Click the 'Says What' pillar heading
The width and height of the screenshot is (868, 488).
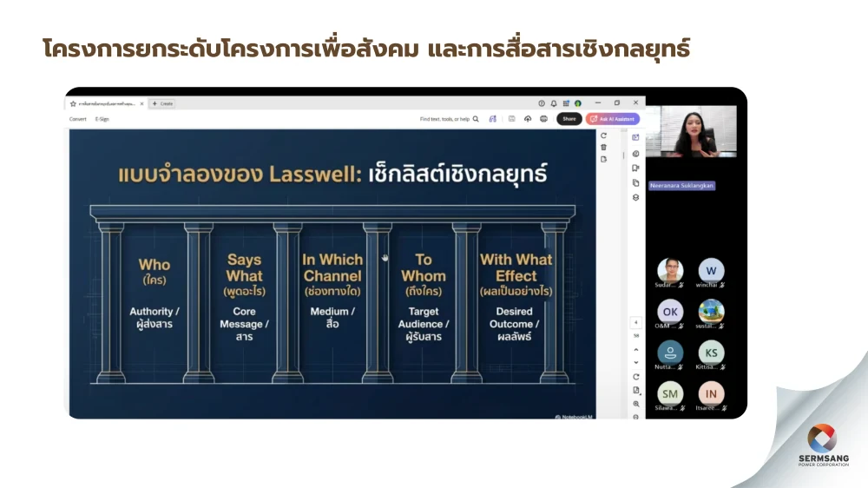click(x=244, y=267)
